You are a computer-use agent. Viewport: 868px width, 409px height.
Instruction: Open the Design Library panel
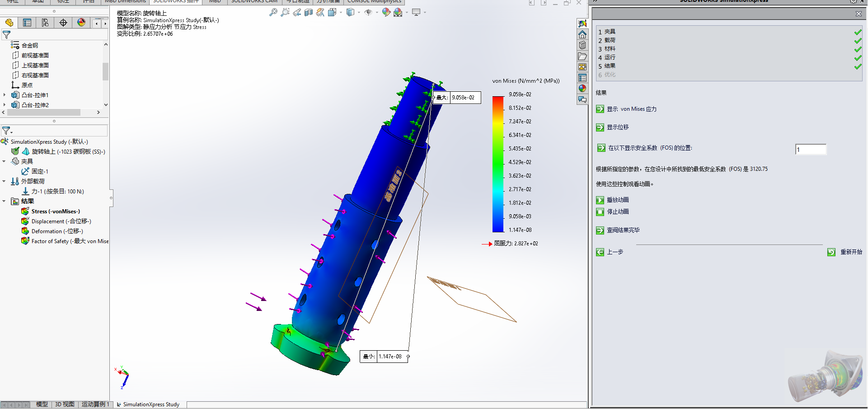point(582,45)
